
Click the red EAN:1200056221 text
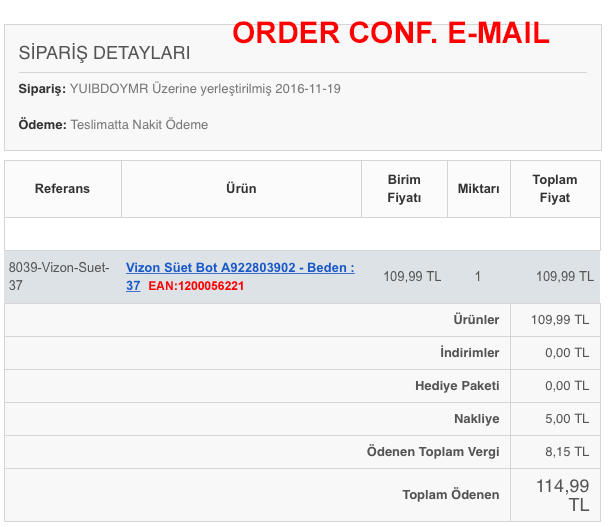click(196, 286)
